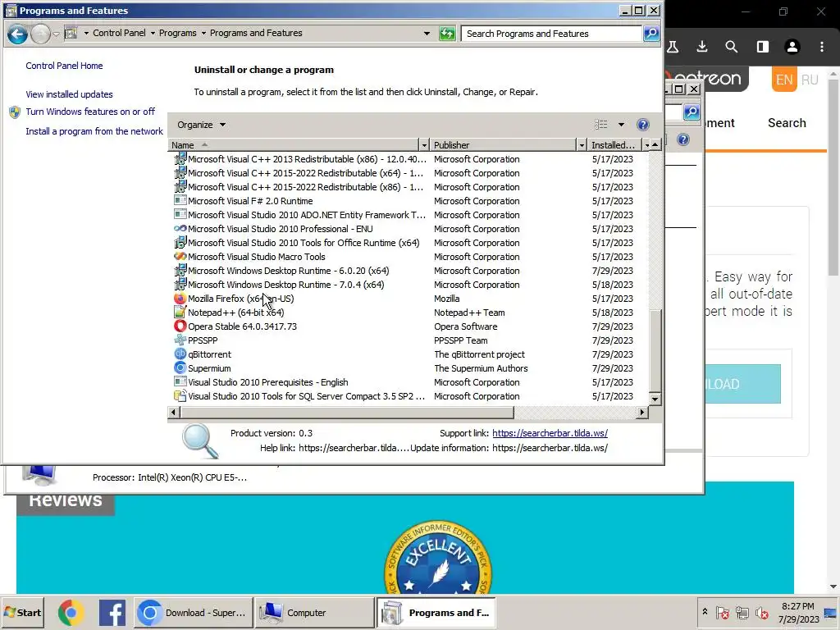Open the Programs breadcrumb dropdown arrow

coord(203,33)
